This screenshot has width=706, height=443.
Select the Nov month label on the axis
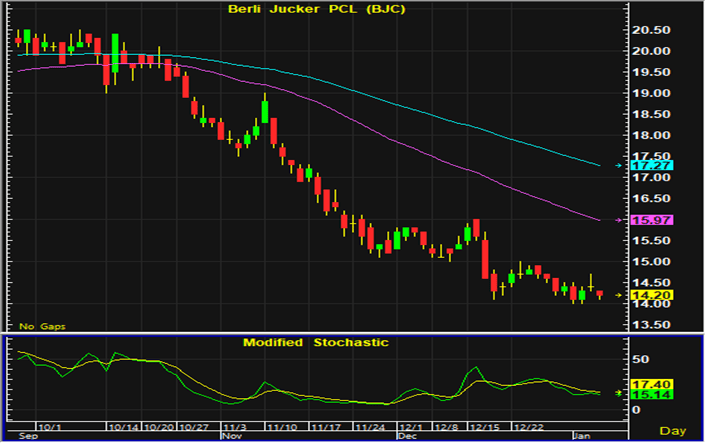231,436
